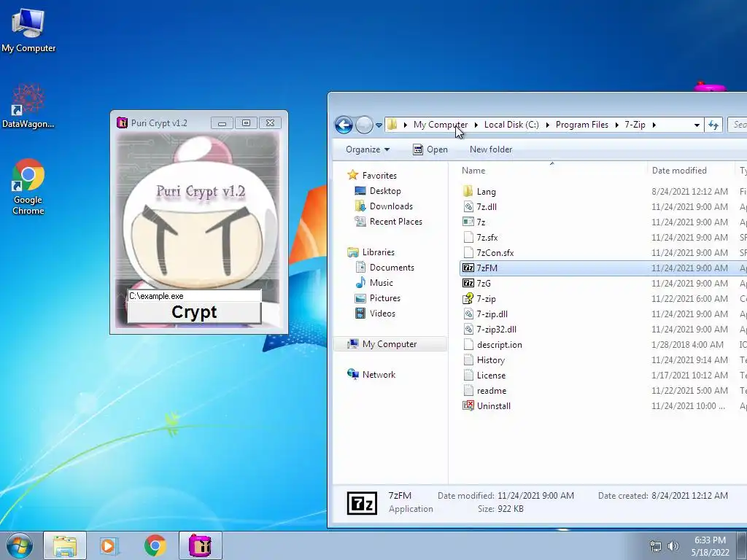Select the 7-zip help file icon
The width and height of the screenshot is (747, 560).
pos(468,298)
